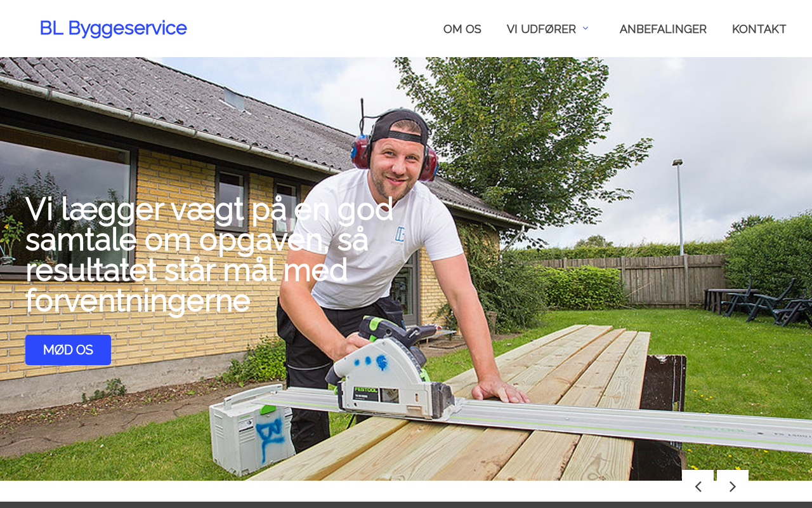The height and width of the screenshot is (508, 812).
Task: Open the VI UDFØRER menu item
Action: click(541, 29)
